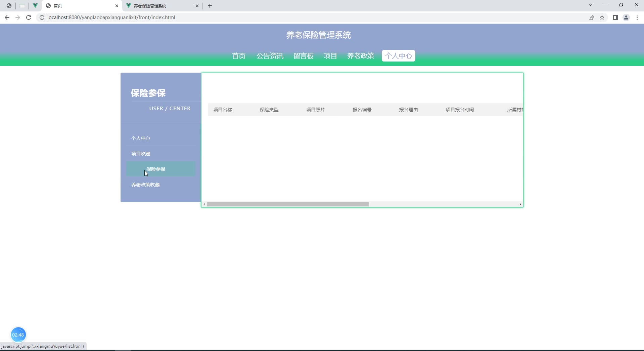Viewport: 644px width, 351px height.
Task: Click 个人中心 in the left sidebar
Action: tap(141, 138)
